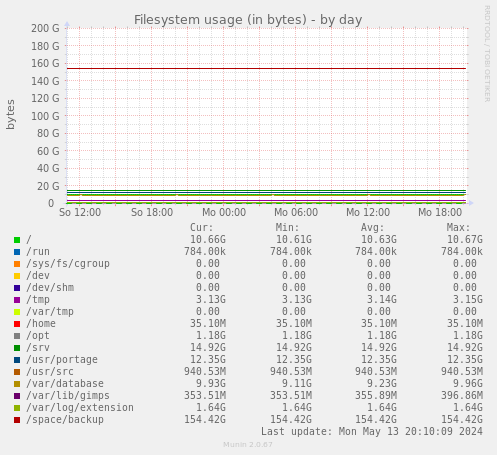This screenshot has width=497, height=455.
Task: Click the /space/backup legend label
Action: (x=65, y=419)
